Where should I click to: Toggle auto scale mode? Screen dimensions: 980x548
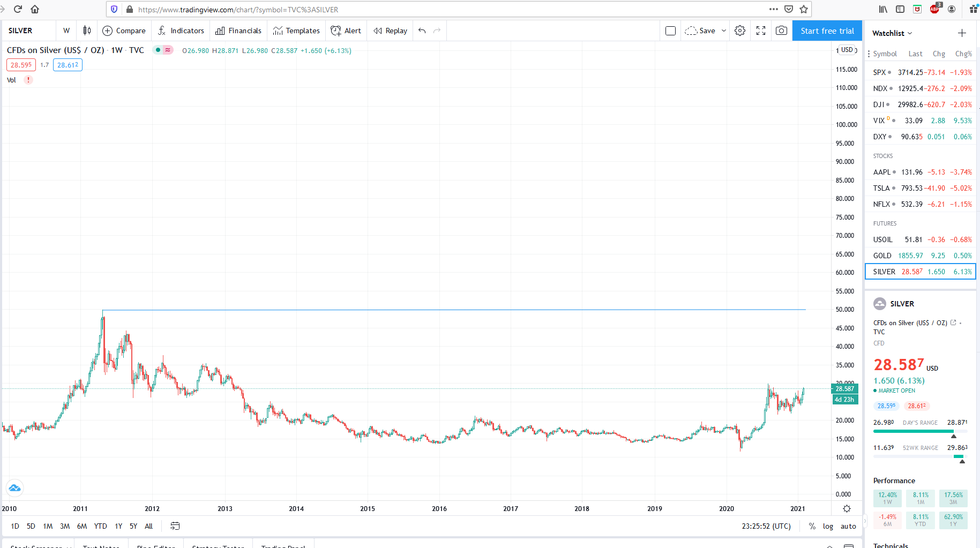click(x=848, y=526)
